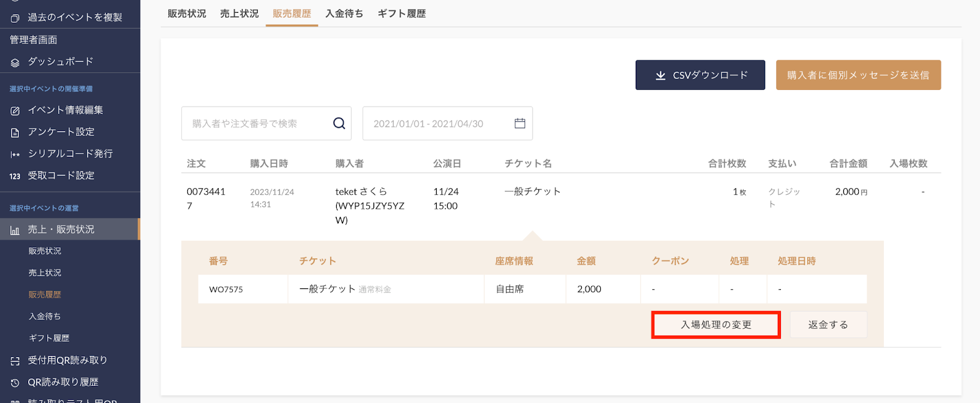Open the calendar icon in date field
Viewport: 980px width, 403px height.
coord(520,123)
